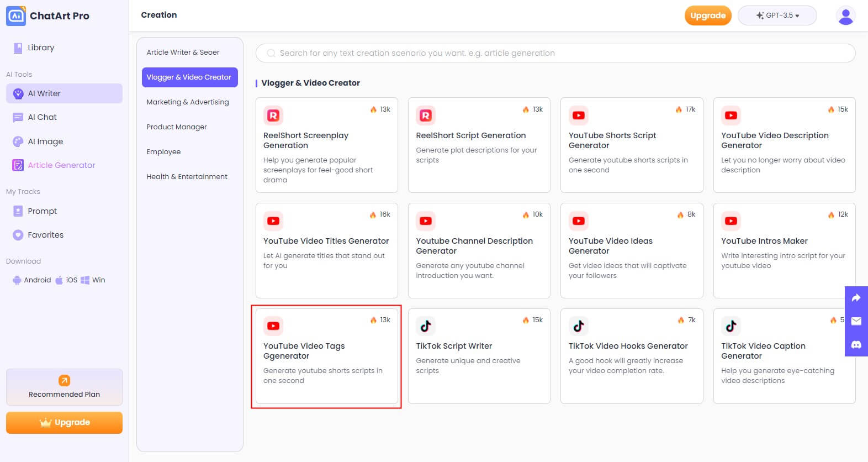Viewport: 868px width, 462px height.
Task: Click the search text creation scenario field
Action: [x=555, y=53]
